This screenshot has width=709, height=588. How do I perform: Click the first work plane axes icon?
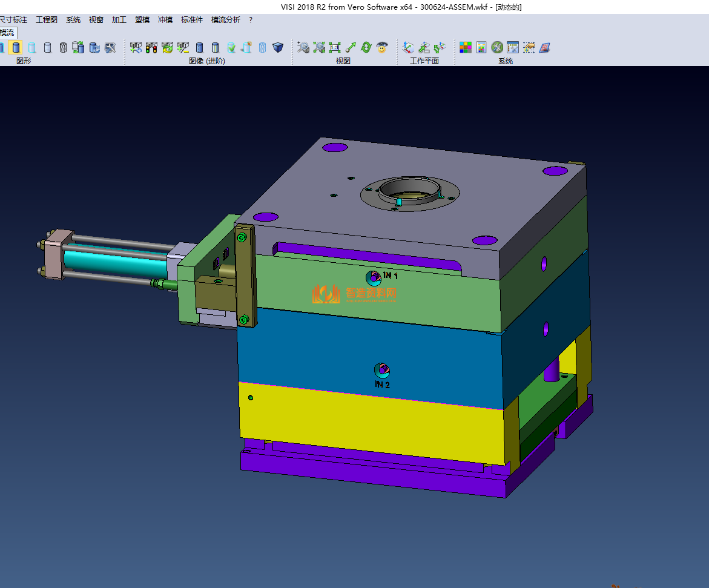409,47
